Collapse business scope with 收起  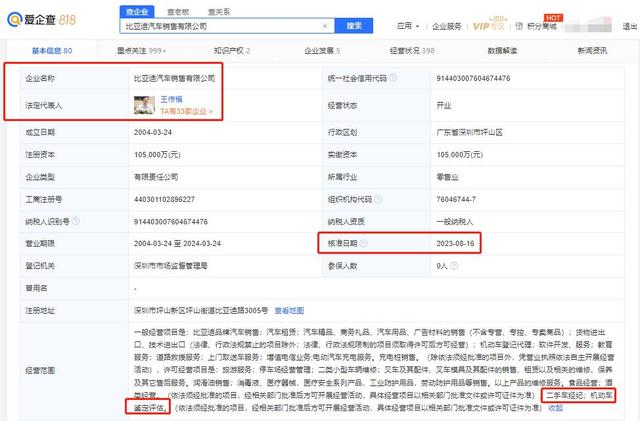556,408
